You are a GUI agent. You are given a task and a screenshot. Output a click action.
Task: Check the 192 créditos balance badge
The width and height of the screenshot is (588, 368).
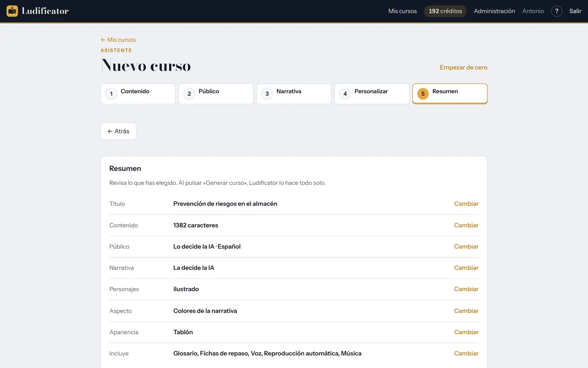(x=445, y=11)
